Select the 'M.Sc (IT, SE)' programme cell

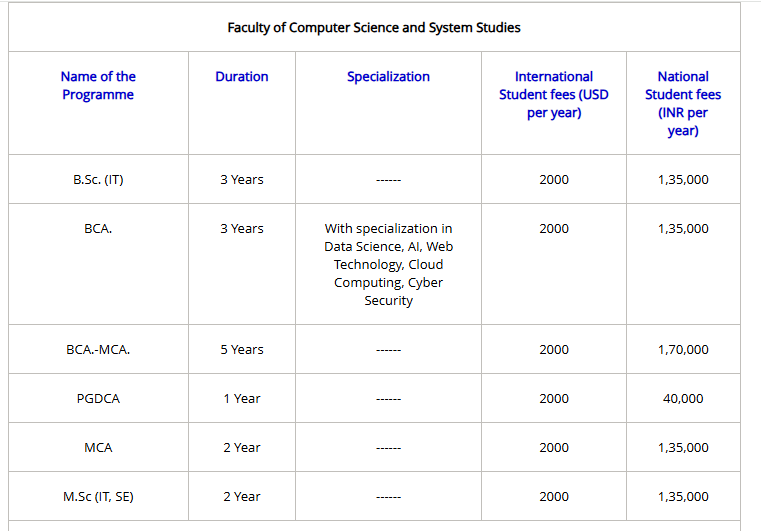[98, 497]
